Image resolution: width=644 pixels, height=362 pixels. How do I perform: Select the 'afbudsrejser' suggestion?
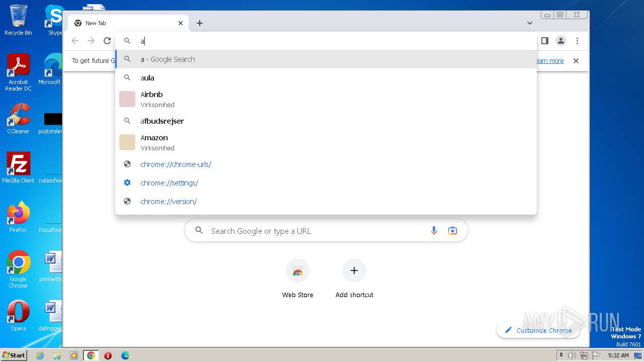click(x=326, y=121)
